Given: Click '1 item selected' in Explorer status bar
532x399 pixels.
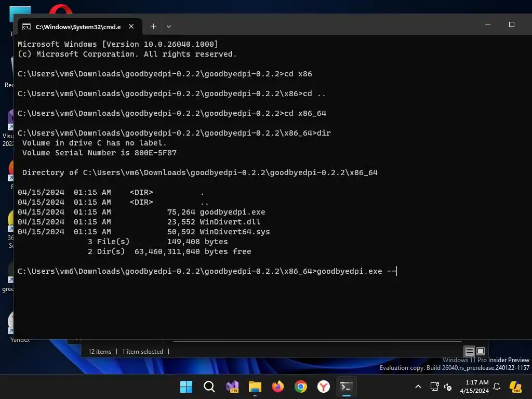Looking at the screenshot, I should click(x=142, y=352).
